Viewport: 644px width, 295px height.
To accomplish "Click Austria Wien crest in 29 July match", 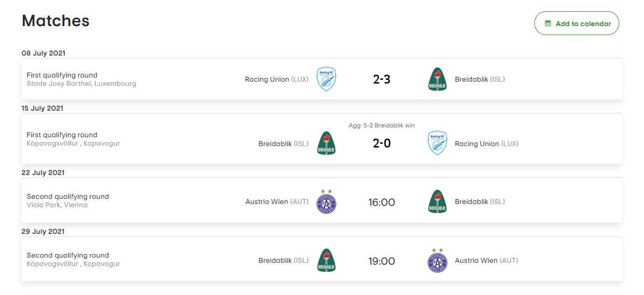I will (x=437, y=260).
